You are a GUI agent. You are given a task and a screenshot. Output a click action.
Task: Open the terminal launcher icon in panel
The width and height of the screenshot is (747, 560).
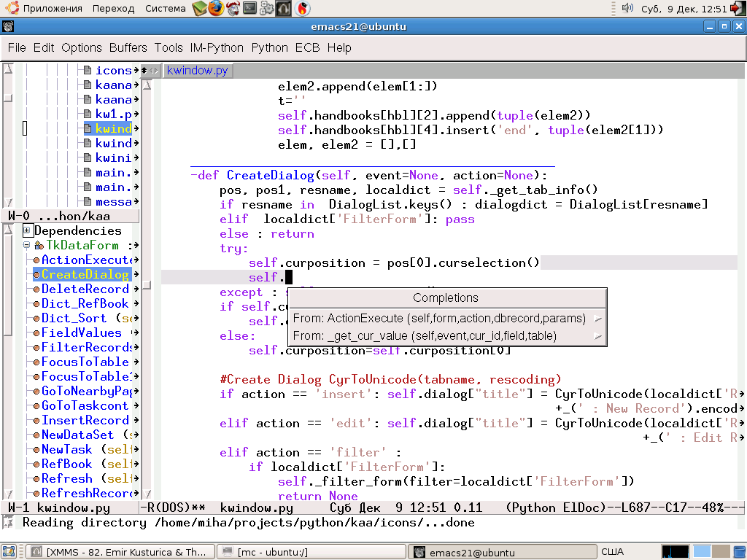point(250,9)
